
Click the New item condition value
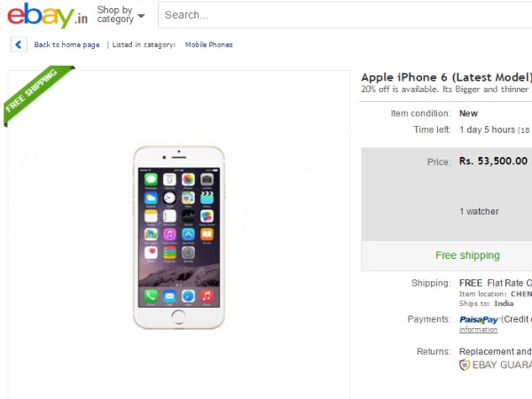[468, 113]
